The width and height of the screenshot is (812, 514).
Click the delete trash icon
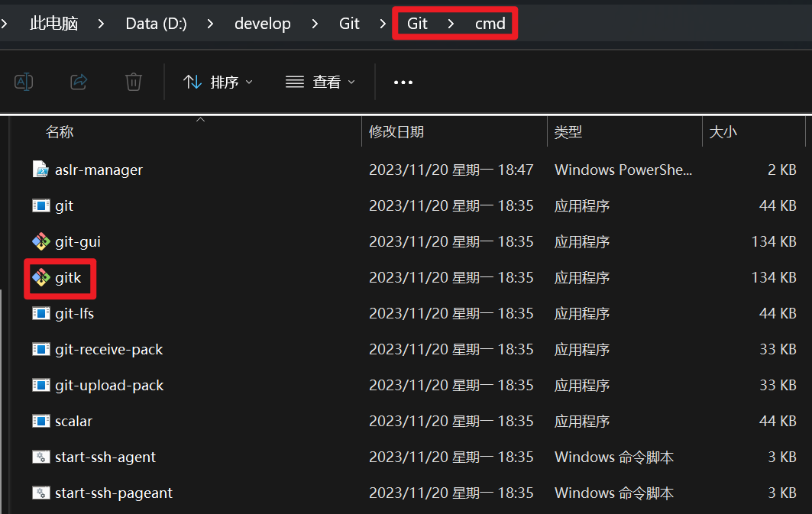coord(134,82)
